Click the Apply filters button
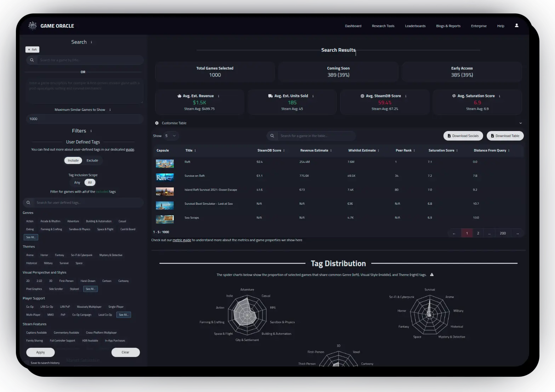 tap(40, 352)
